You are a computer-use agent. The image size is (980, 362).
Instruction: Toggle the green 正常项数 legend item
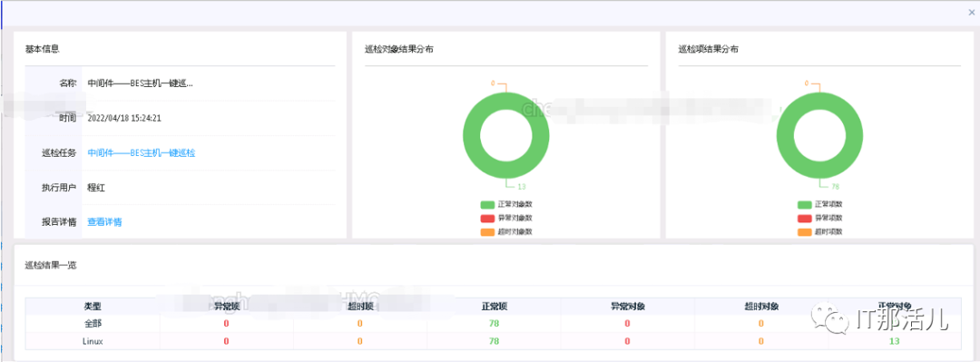click(820, 204)
